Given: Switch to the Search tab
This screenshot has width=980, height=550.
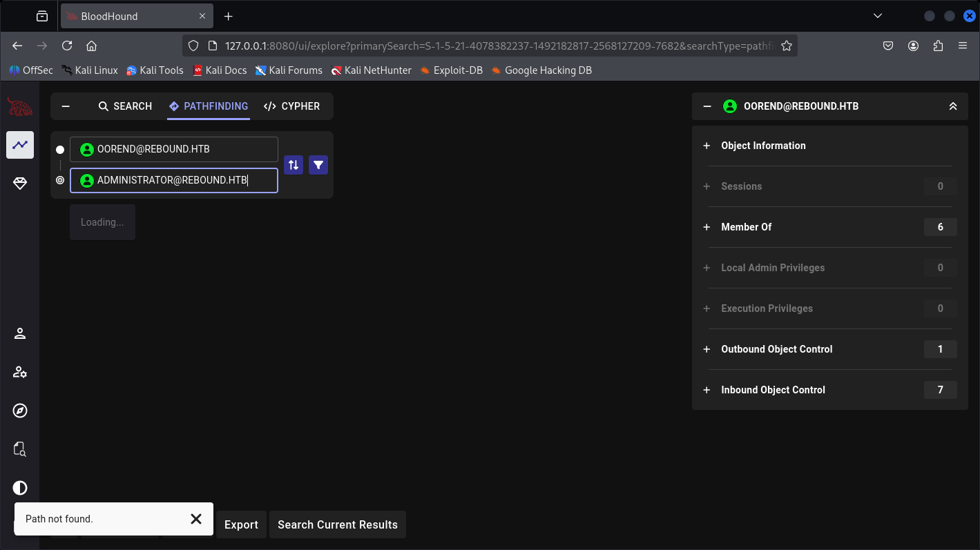Looking at the screenshot, I should [x=125, y=106].
